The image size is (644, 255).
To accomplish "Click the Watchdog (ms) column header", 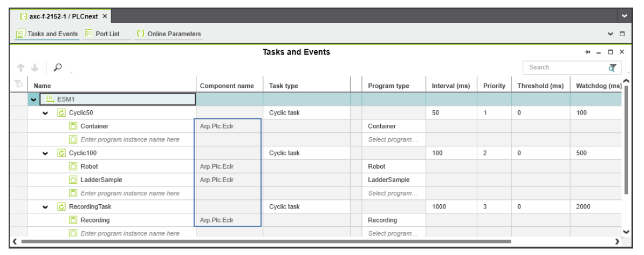I will pos(598,86).
